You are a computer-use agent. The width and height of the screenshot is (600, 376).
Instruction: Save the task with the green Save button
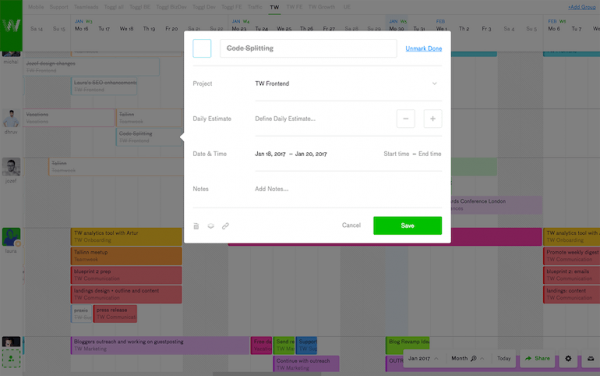coord(408,226)
